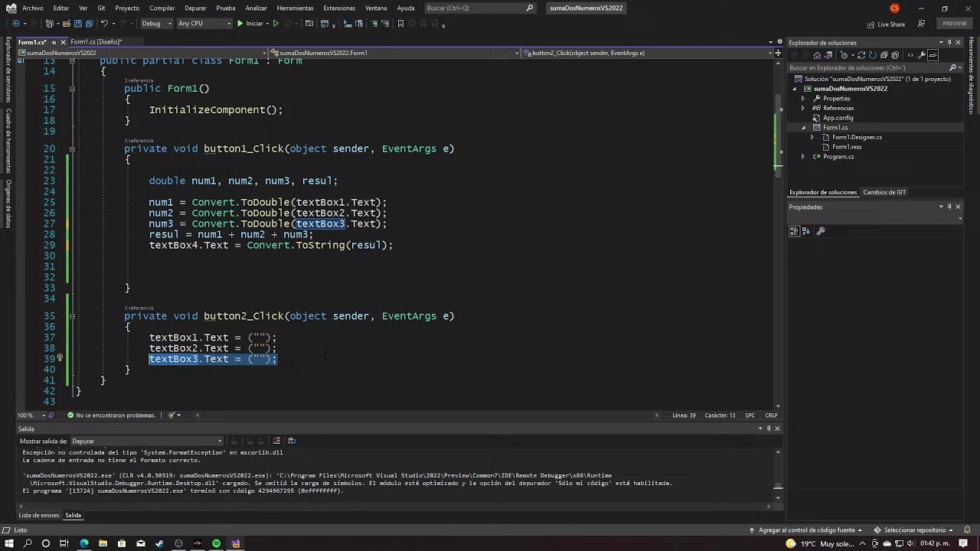Click the Open File folder toolbar icon

(67, 24)
